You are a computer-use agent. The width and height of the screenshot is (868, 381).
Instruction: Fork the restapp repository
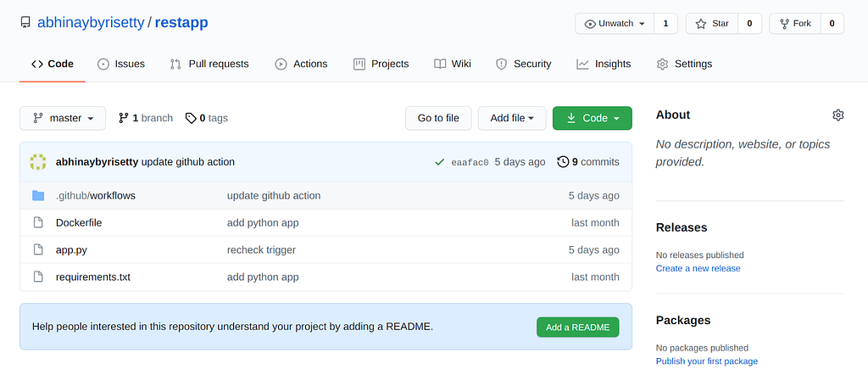coord(795,24)
